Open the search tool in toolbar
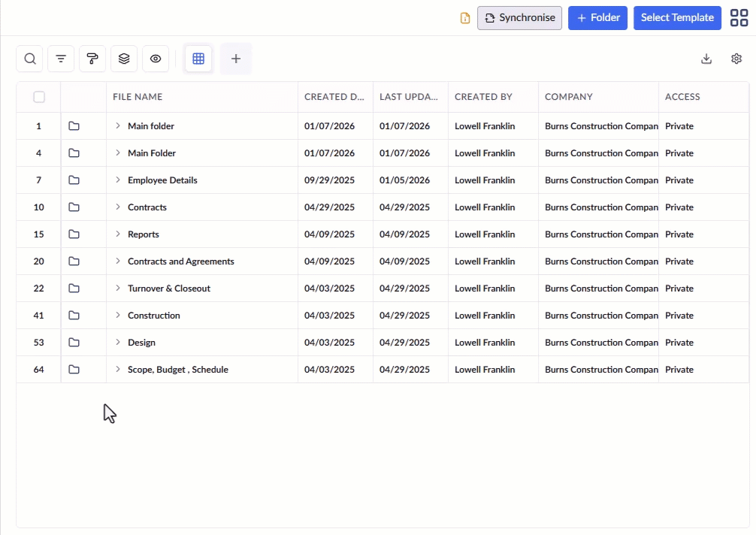Viewport: 756px width, 535px height. click(x=30, y=59)
